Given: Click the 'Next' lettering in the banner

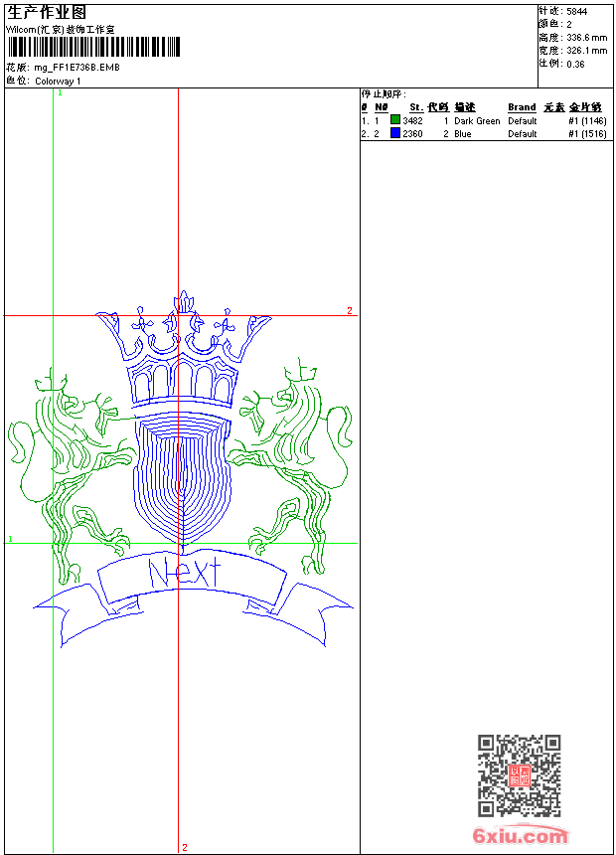Looking at the screenshot, I should (184, 572).
